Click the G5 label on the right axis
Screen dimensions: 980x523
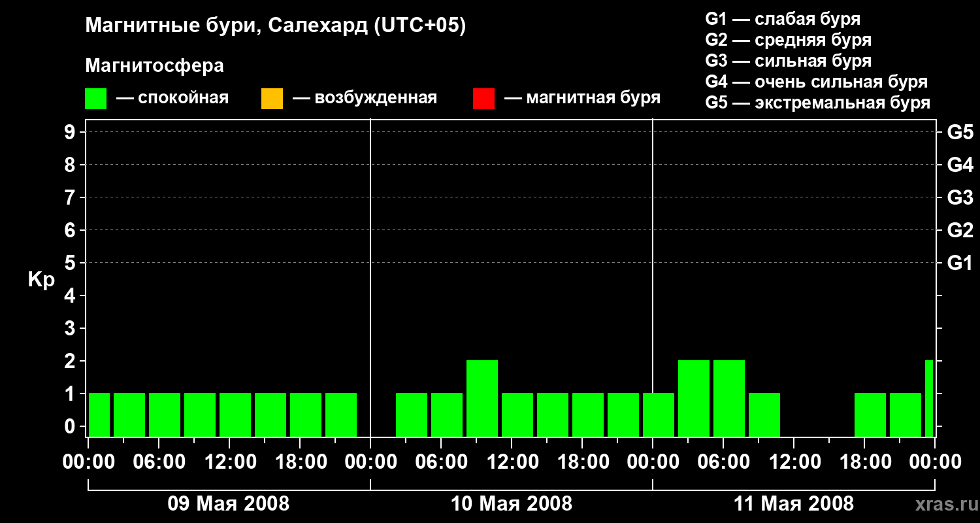pyautogui.click(x=960, y=133)
